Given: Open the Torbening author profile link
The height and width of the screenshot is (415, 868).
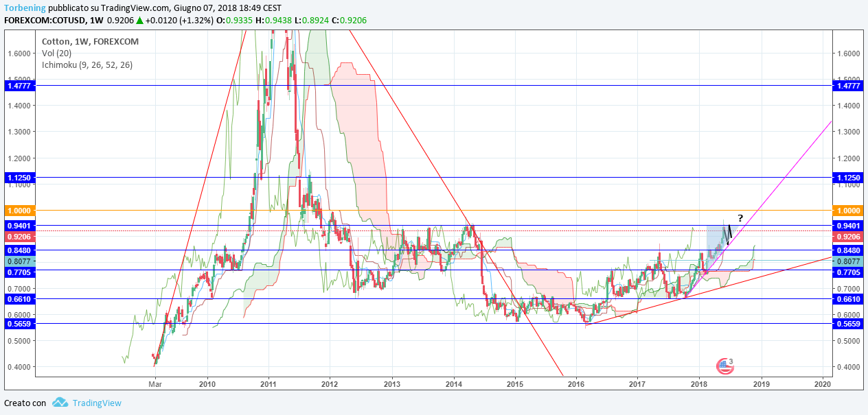Looking at the screenshot, I should click(25, 8).
